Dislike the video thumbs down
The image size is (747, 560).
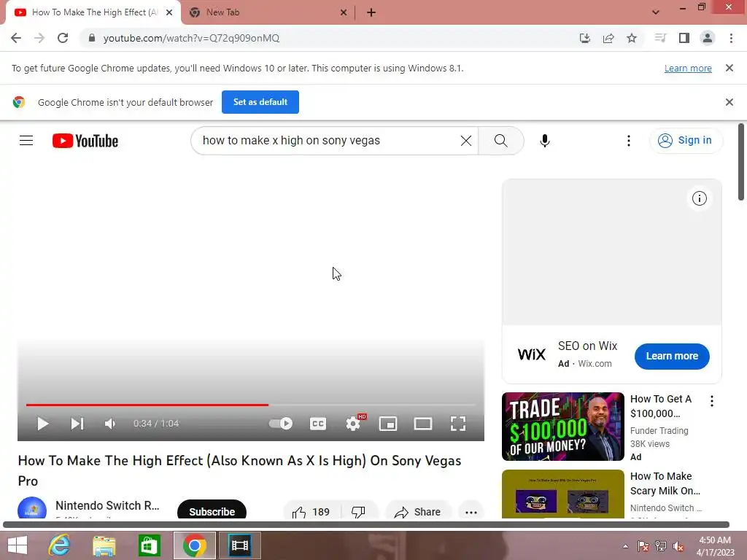coord(359,511)
